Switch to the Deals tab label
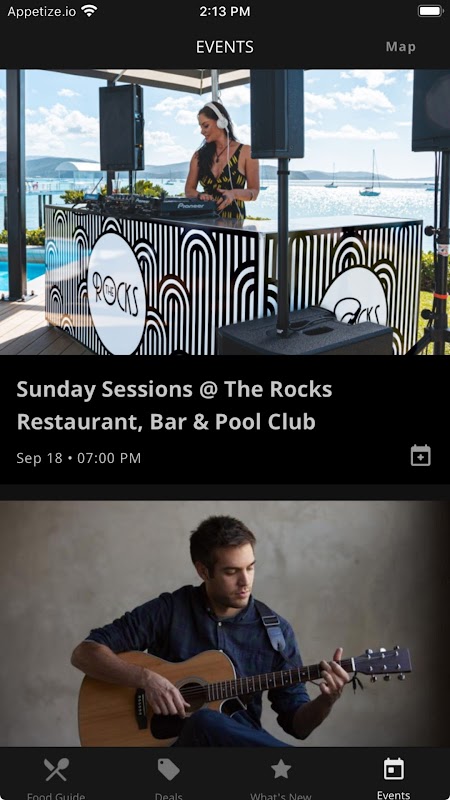The height and width of the screenshot is (800, 450). (168, 795)
